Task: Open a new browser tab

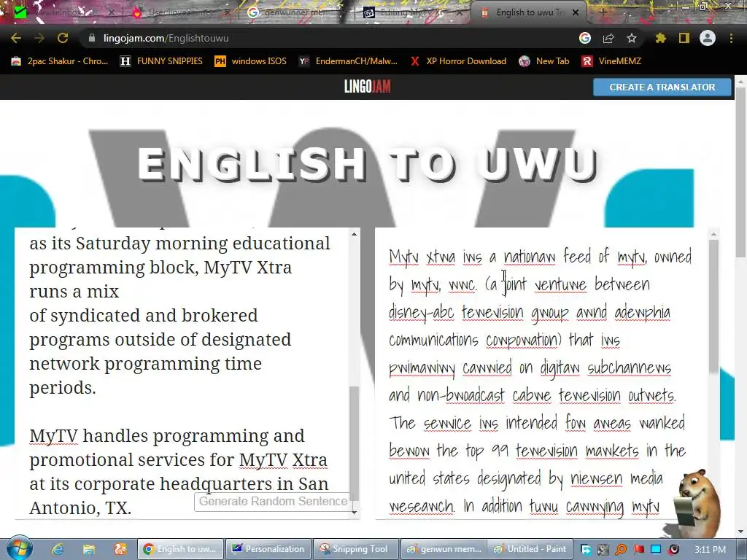Action: 602,12
